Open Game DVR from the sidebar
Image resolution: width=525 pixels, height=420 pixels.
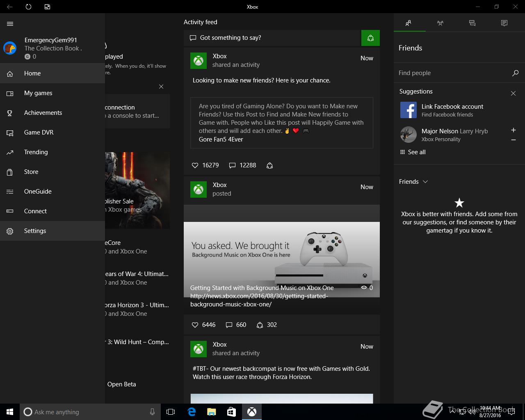click(39, 132)
